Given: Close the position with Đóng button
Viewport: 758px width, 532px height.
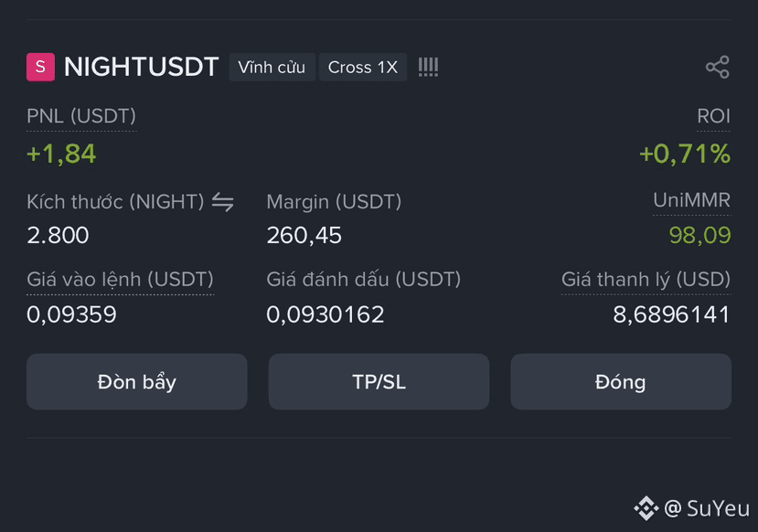Looking at the screenshot, I should coord(621,382).
